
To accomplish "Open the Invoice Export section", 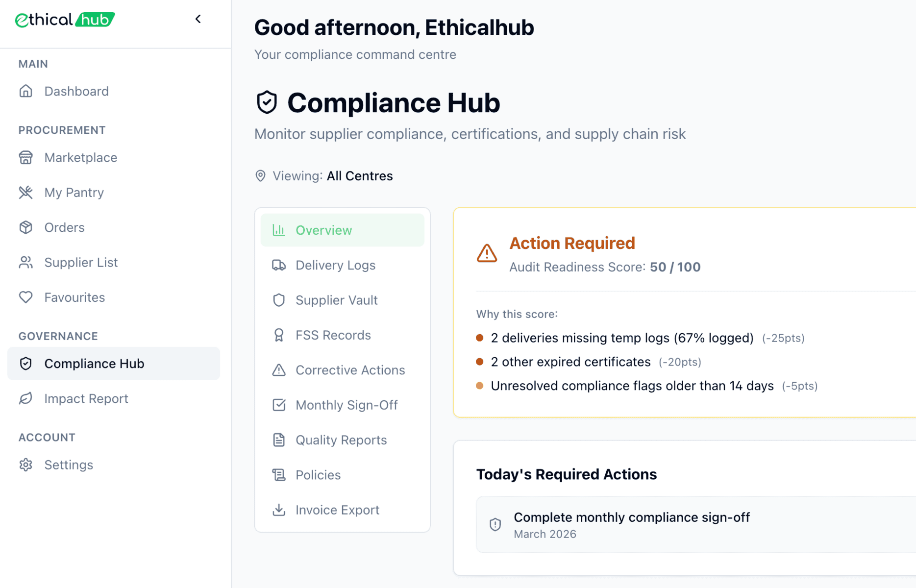I will point(337,510).
